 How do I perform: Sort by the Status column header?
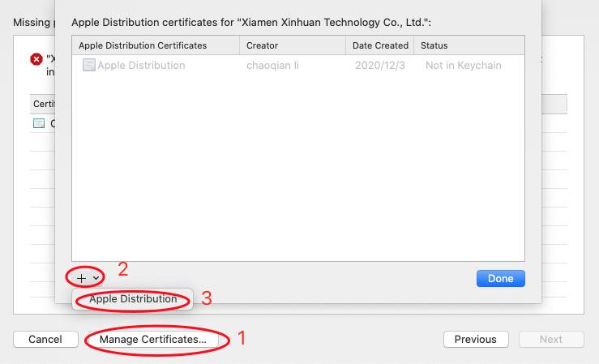pos(469,45)
